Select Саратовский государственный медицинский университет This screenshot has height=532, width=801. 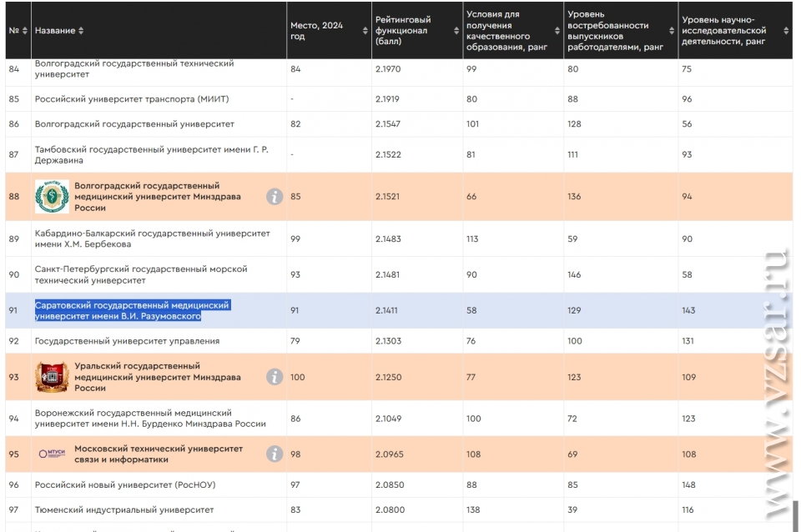133,310
